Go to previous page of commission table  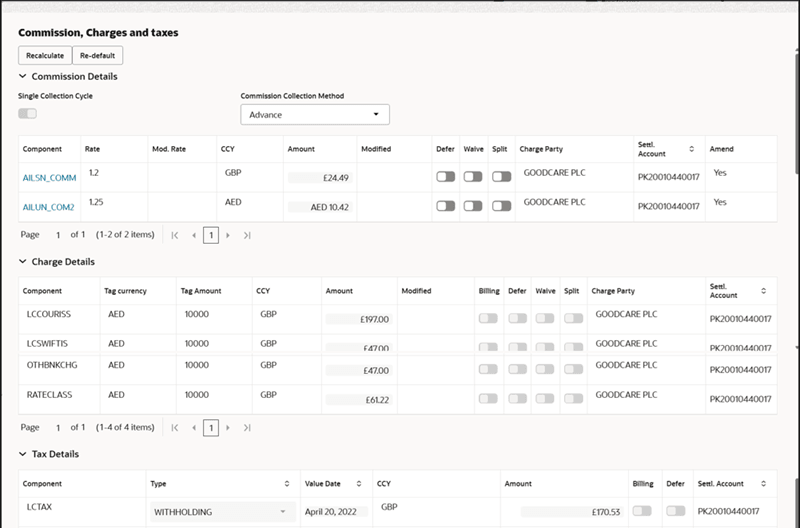[194, 235]
